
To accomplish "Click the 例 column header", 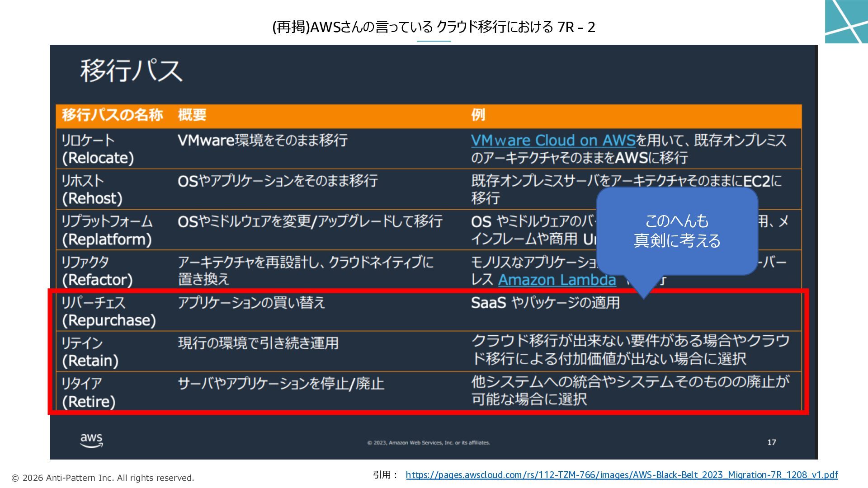I will click(x=478, y=115).
